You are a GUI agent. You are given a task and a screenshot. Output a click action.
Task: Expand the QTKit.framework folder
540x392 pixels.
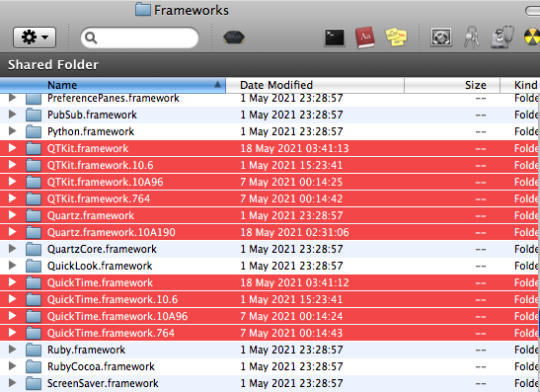[x=13, y=148]
